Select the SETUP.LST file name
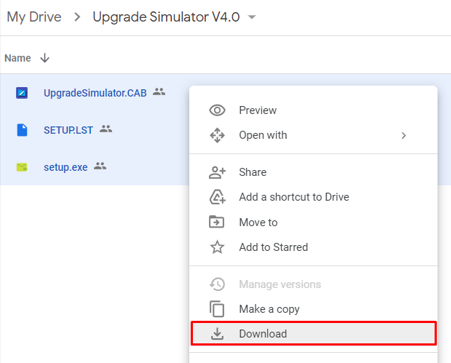451x363 pixels. (68, 130)
